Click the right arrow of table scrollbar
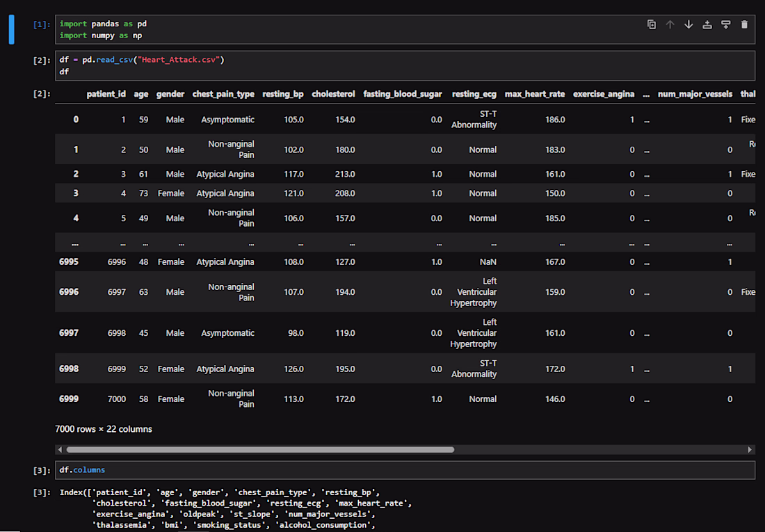Screen dimensions: 765x532 (750, 449)
